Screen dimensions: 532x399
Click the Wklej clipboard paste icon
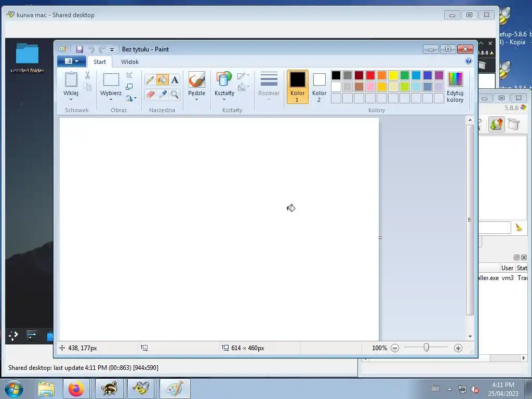click(71, 79)
